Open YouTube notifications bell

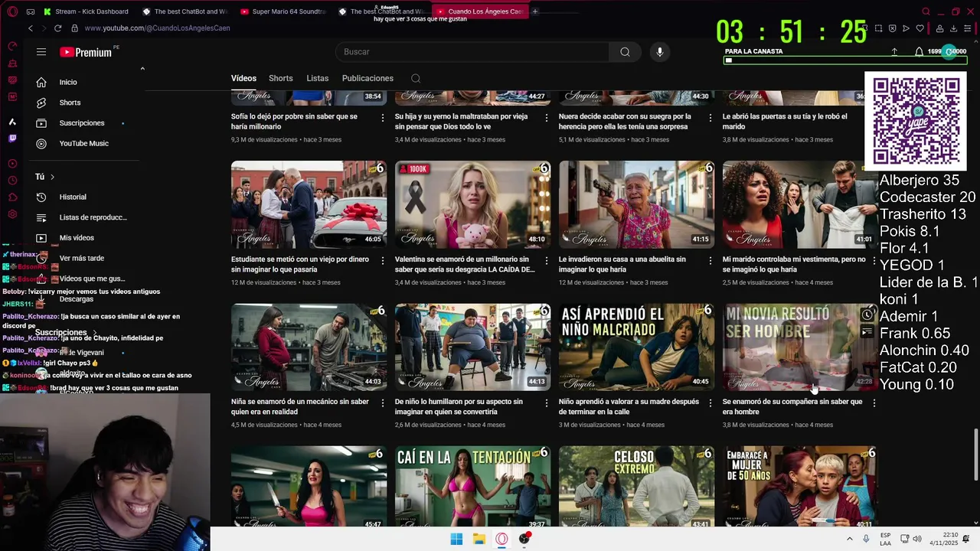pyautogui.click(x=919, y=52)
